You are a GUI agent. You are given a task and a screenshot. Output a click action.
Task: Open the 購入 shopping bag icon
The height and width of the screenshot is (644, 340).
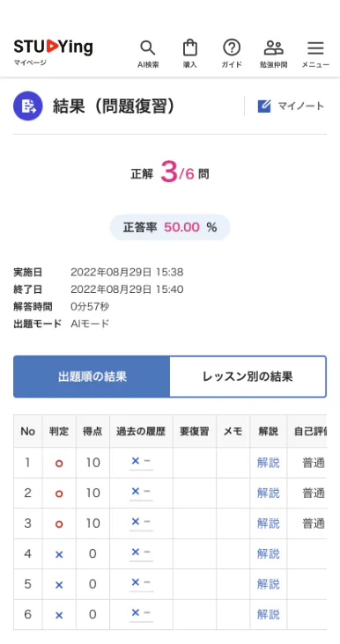coord(190,48)
